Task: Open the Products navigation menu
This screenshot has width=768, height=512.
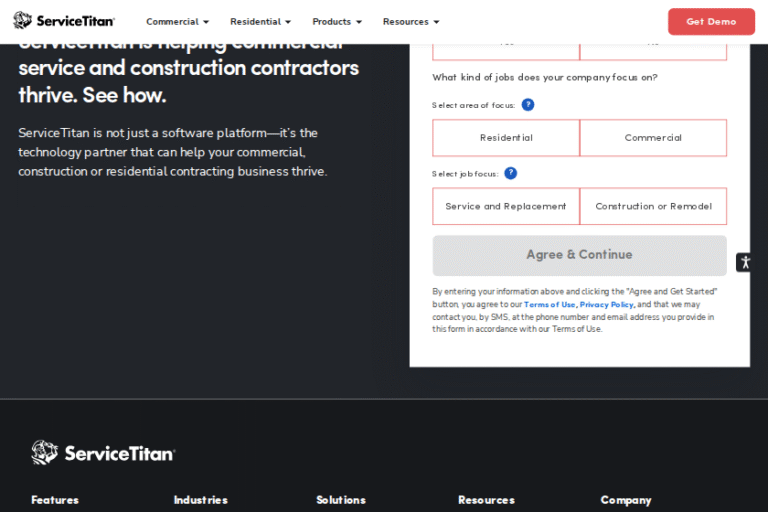Action: 336,22
